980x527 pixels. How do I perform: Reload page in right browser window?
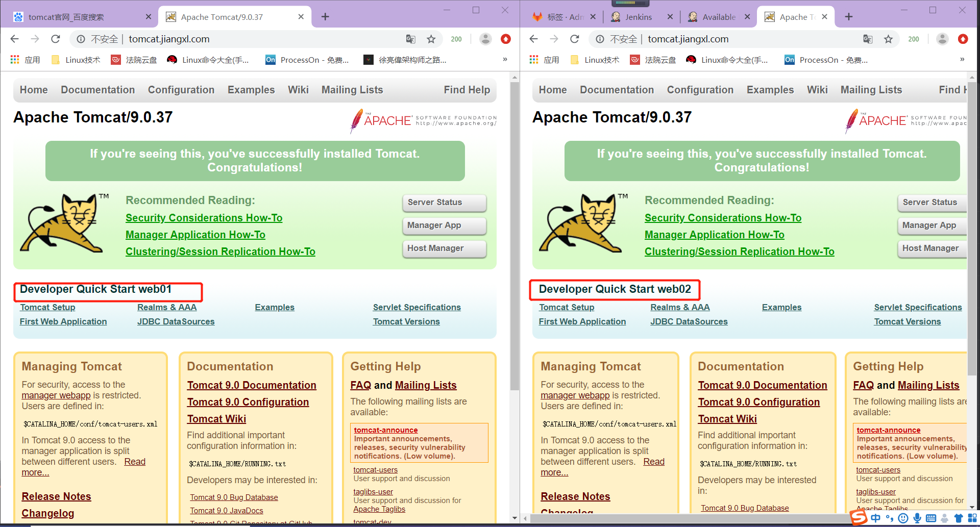pos(575,39)
